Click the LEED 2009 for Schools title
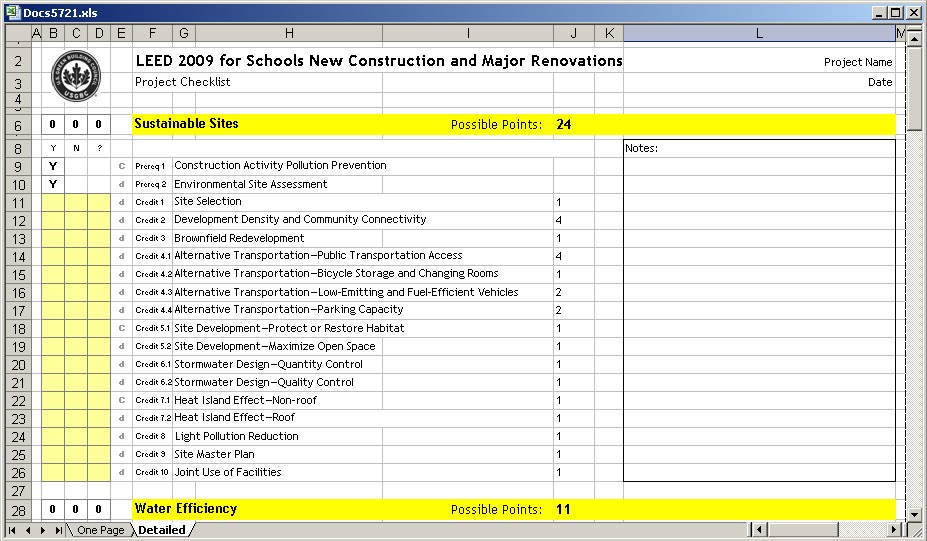Screen dimensions: 927x541 click(x=379, y=60)
